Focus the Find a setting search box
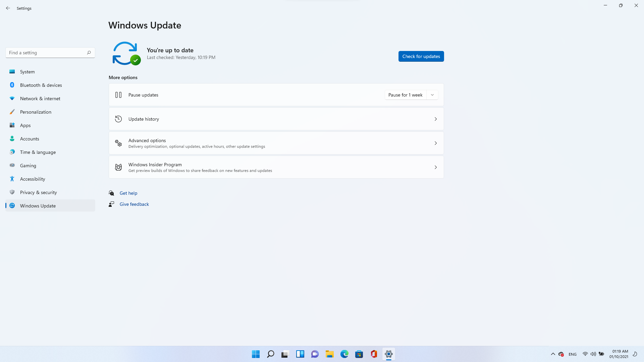Image resolution: width=644 pixels, height=362 pixels. pyautogui.click(x=50, y=53)
